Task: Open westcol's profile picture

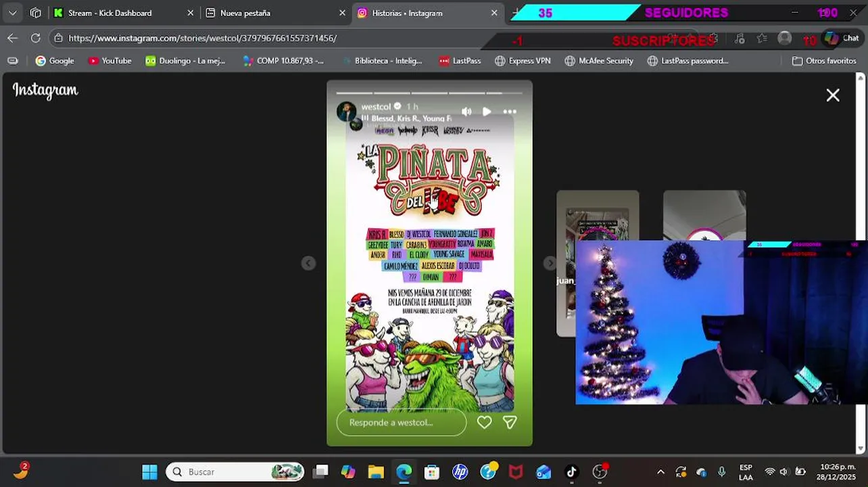Action: click(347, 112)
